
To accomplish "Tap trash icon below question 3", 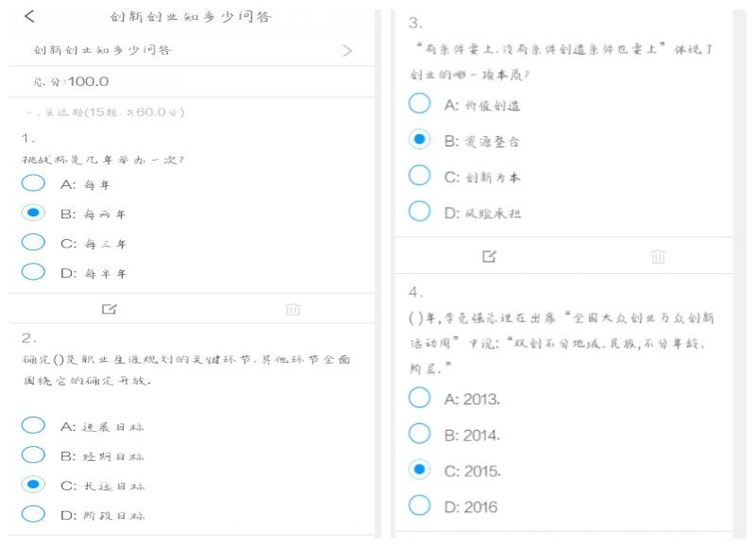I will coord(658,256).
